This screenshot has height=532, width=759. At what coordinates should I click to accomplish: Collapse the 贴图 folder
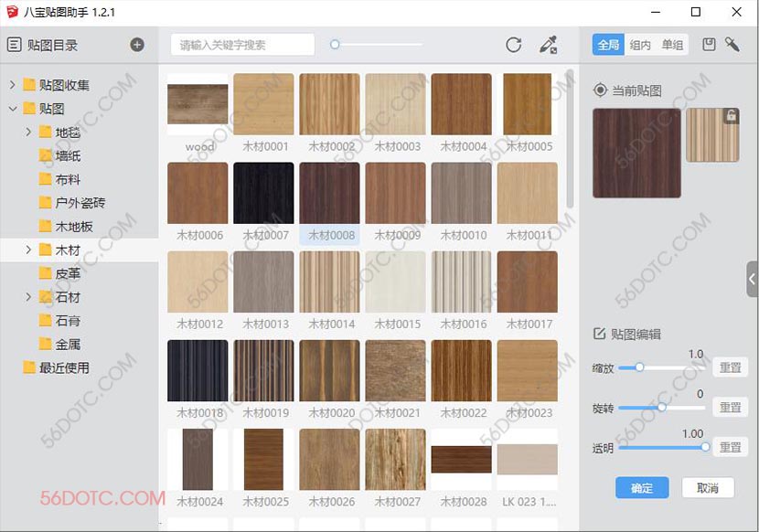click(13, 109)
